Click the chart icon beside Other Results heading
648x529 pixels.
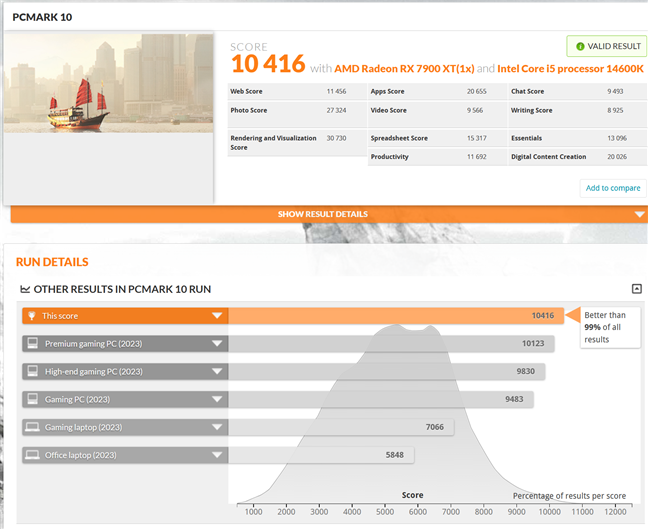[25, 289]
